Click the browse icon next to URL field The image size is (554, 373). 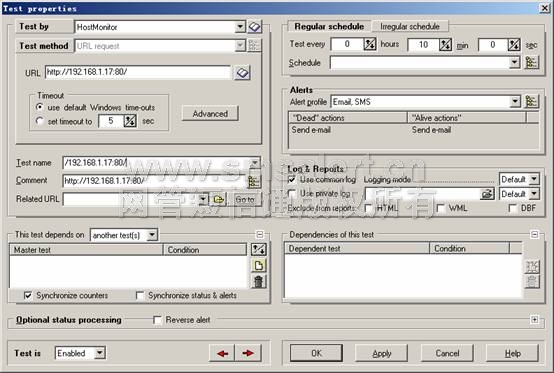tap(242, 72)
